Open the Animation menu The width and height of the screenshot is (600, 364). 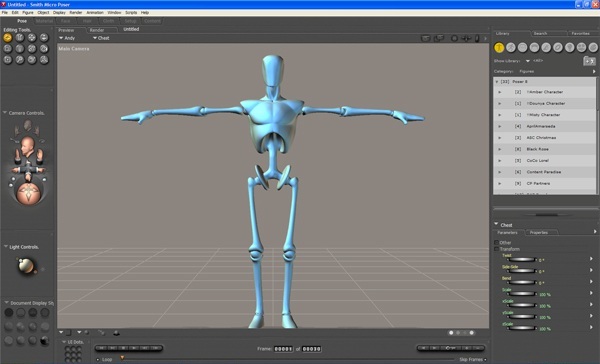click(x=95, y=13)
